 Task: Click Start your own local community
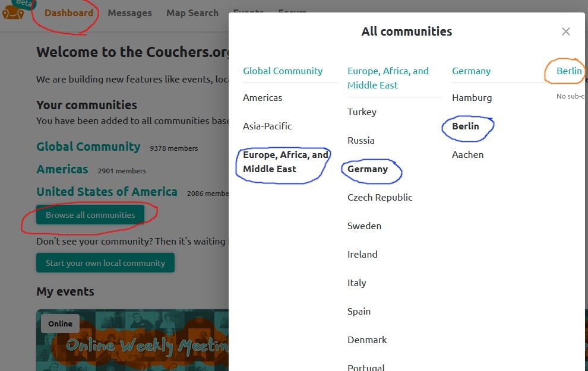click(105, 263)
